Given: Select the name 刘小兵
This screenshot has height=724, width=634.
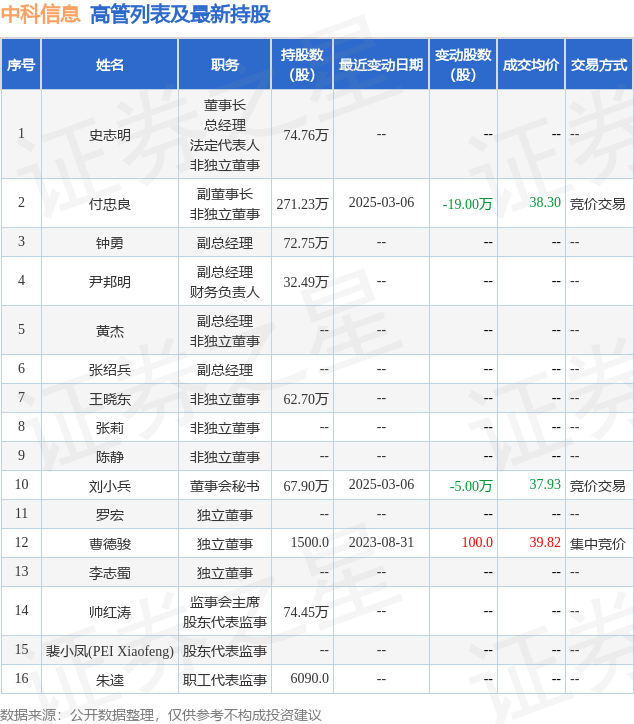Looking at the screenshot, I should point(110,486).
